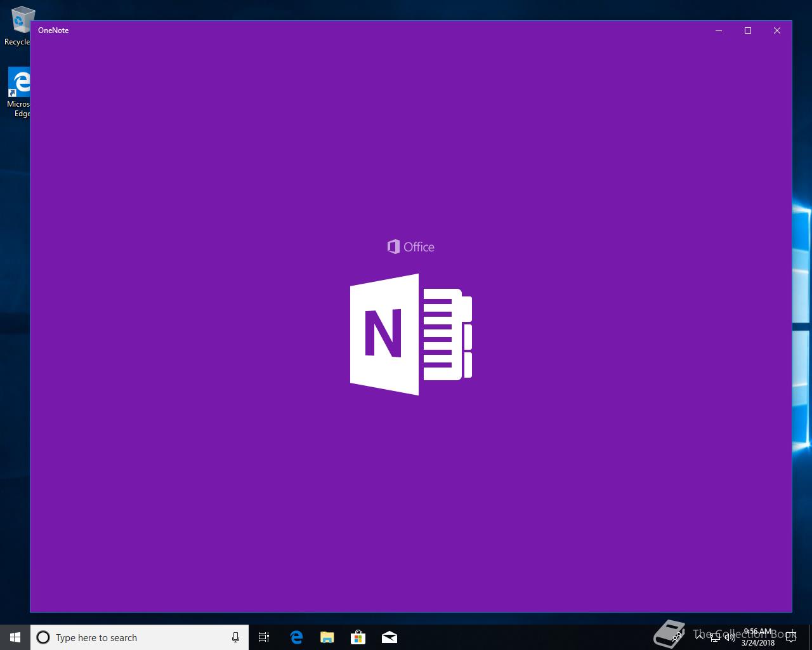
Task: Open the Mail app from the taskbar
Action: (390, 637)
